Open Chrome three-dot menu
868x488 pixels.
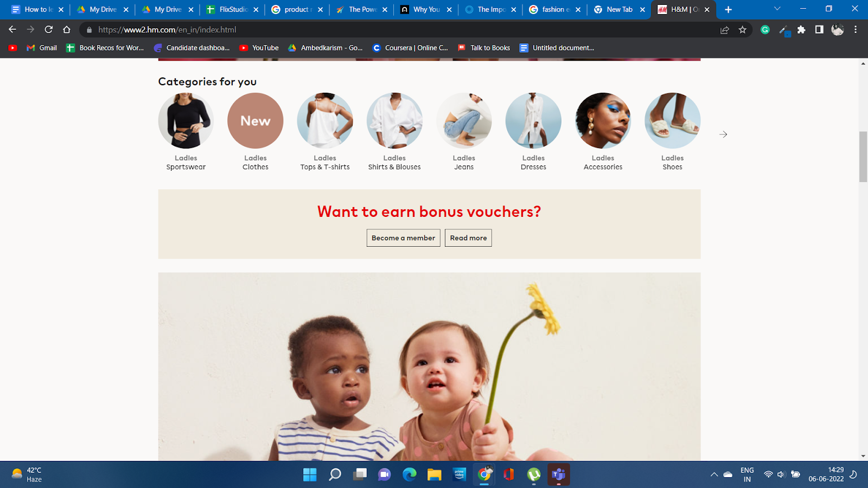tap(856, 30)
